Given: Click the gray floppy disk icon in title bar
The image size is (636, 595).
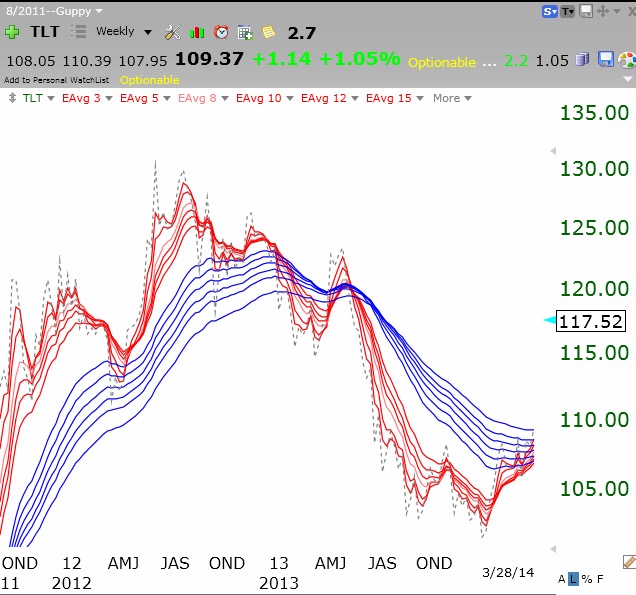Looking at the screenshot, I should tap(586, 11).
